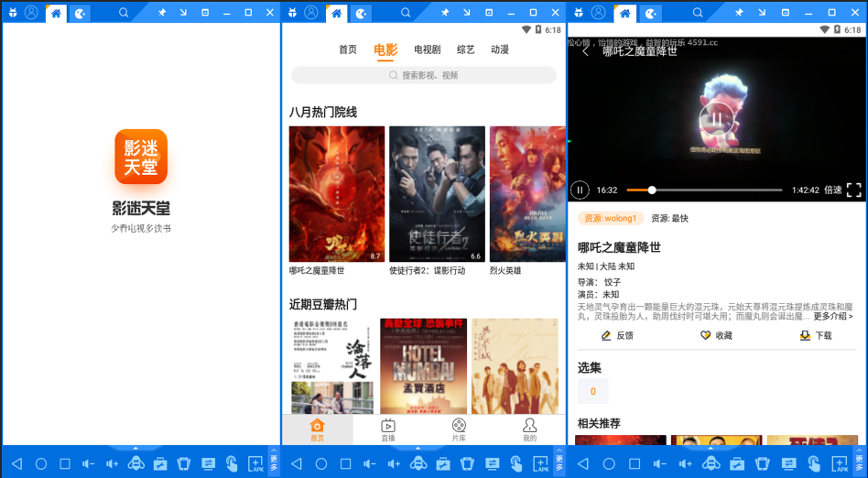
Task: Pin the middle window on top
Action: (444, 12)
